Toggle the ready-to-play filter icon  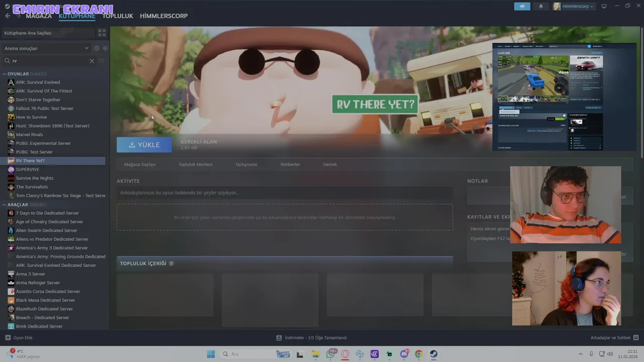click(105, 48)
